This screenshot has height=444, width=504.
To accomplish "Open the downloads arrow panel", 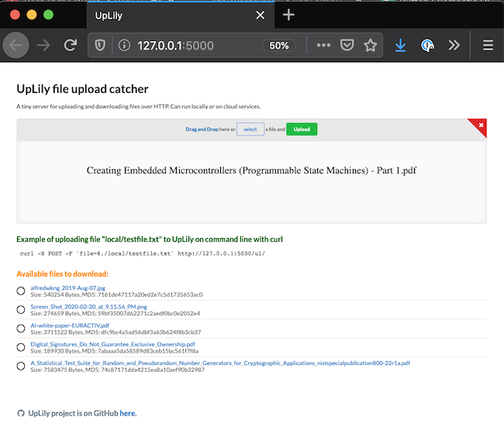I will 400,45.
